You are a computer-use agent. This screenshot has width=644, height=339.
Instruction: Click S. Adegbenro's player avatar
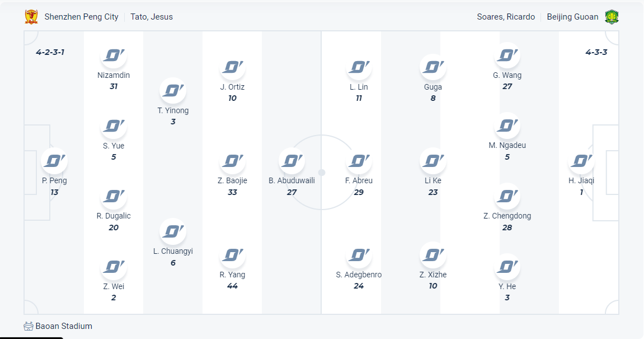359,256
